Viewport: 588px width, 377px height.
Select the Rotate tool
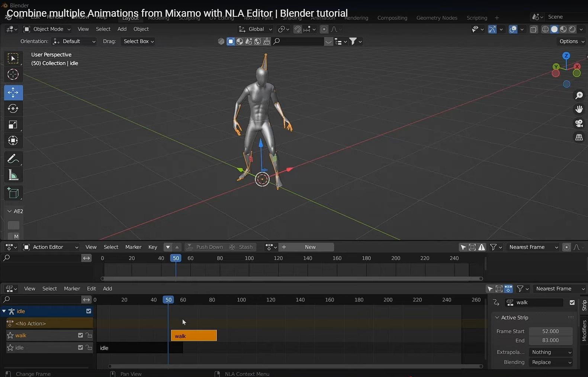pyautogui.click(x=13, y=108)
